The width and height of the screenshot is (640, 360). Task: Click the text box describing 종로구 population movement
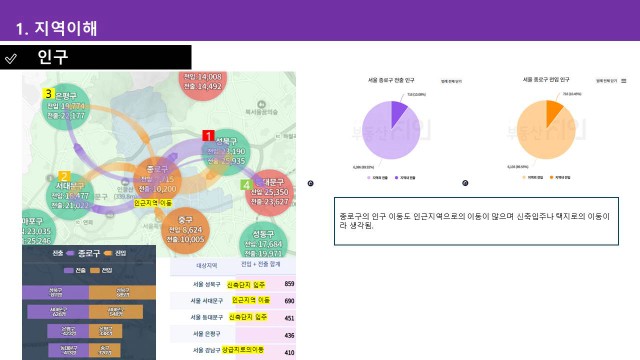(476, 221)
